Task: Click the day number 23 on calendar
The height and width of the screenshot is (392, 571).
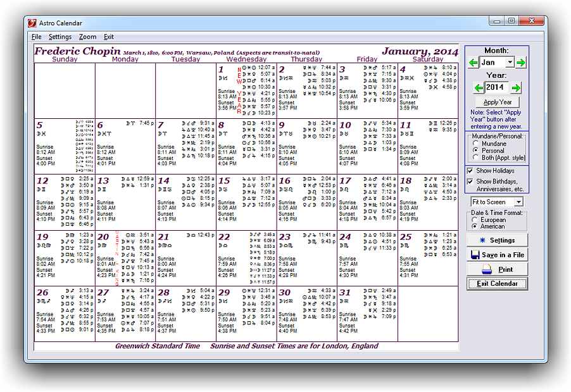Action: 285,236
